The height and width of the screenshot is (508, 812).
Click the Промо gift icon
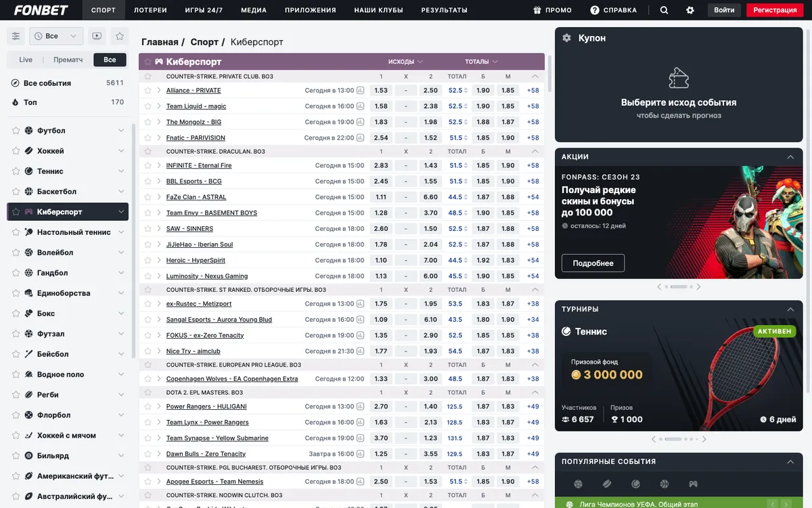(537, 10)
